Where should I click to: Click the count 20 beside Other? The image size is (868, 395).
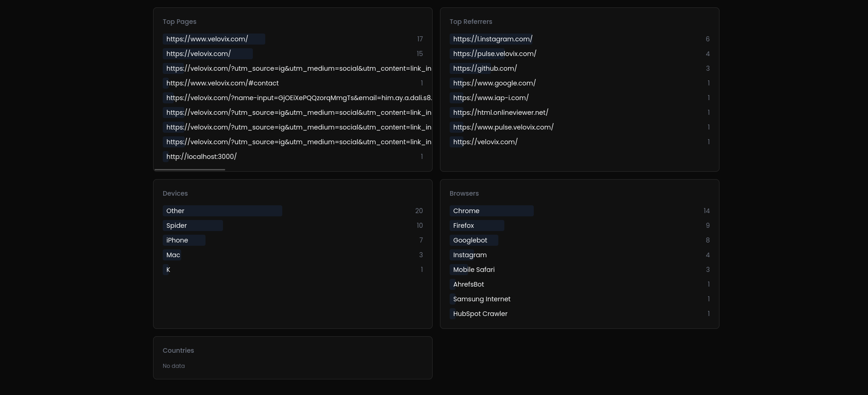(419, 211)
